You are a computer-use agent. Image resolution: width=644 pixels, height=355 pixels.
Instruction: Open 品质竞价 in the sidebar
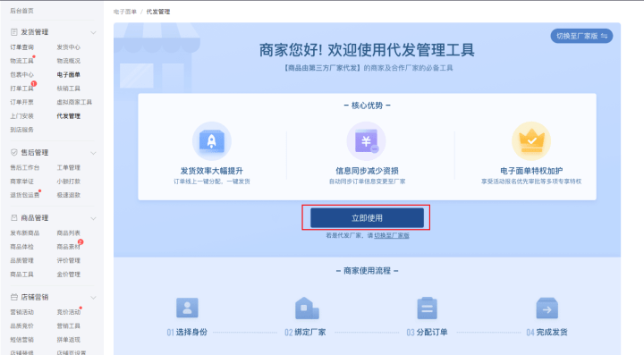click(x=21, y=325)
